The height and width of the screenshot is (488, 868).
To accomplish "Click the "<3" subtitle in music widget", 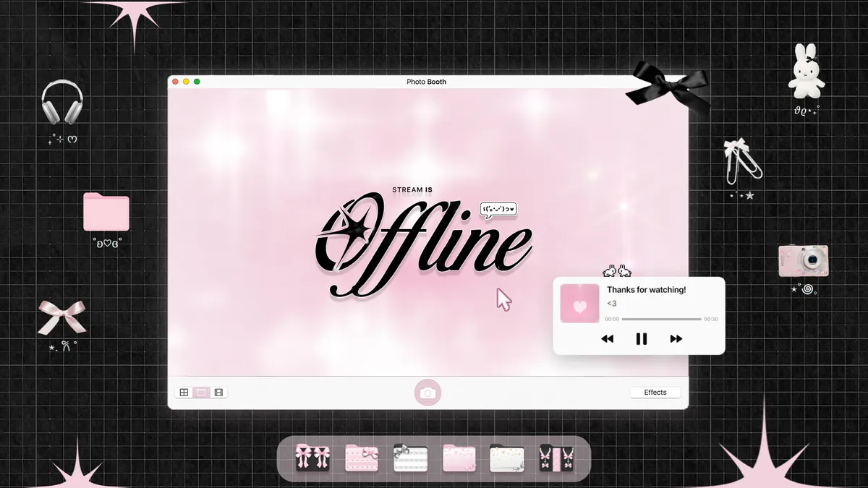I will click(x=612, y=304).
